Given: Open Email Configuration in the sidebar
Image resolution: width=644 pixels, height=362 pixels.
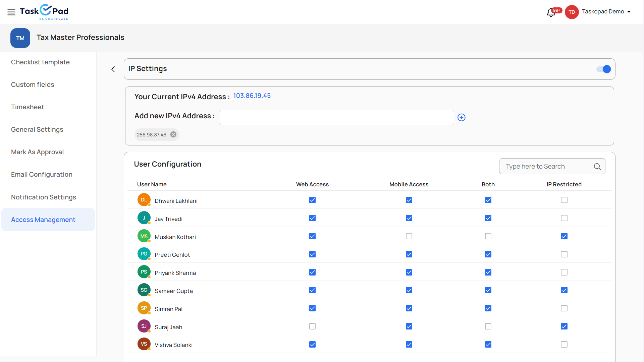Looking at the screenshot, I should [42, 174].
